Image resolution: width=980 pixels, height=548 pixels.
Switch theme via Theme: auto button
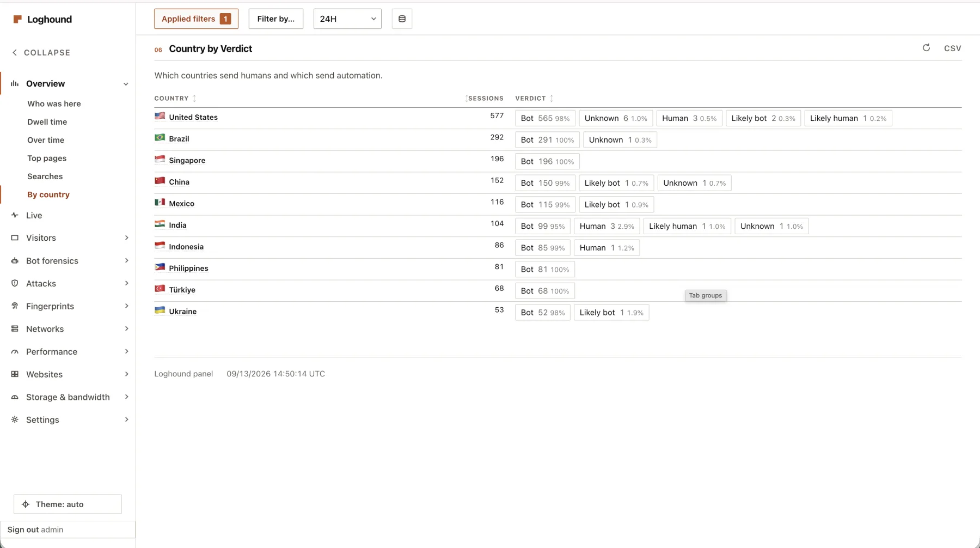[x=68, y=504]
